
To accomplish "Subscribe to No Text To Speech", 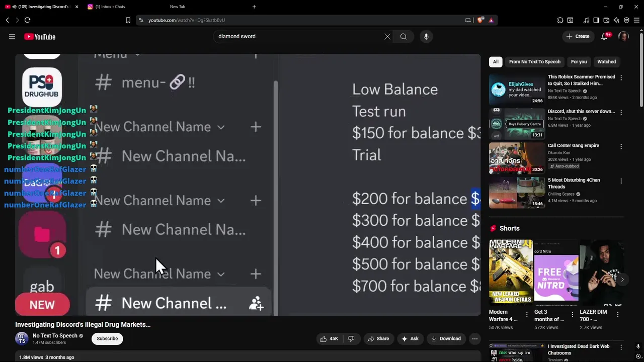I will click(107, 339).
